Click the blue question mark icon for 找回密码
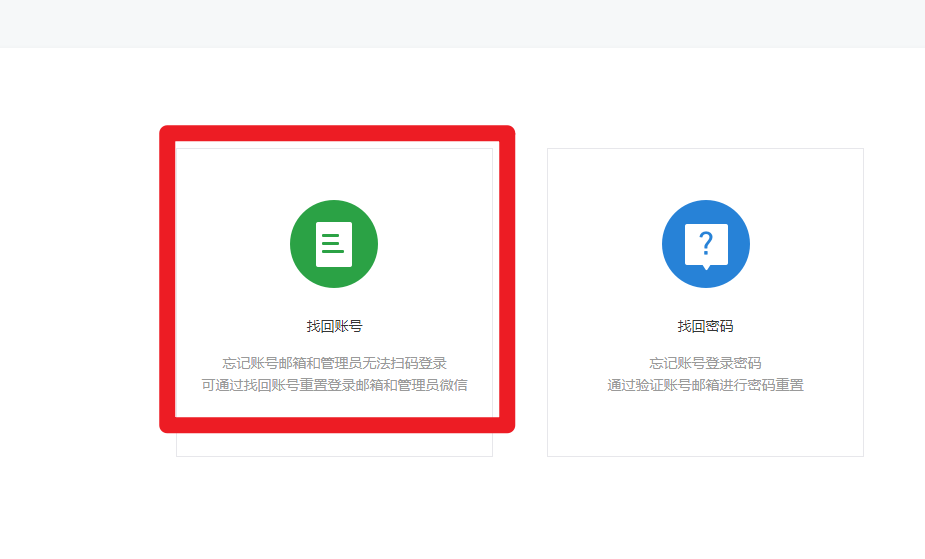Screen dimensions: 925x559 tap(706, 244)
